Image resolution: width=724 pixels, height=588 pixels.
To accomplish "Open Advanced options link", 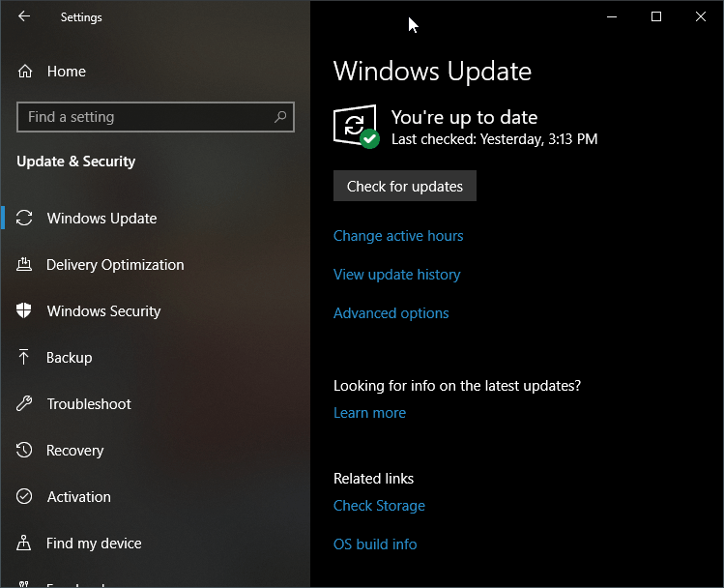I will point(391,313).
